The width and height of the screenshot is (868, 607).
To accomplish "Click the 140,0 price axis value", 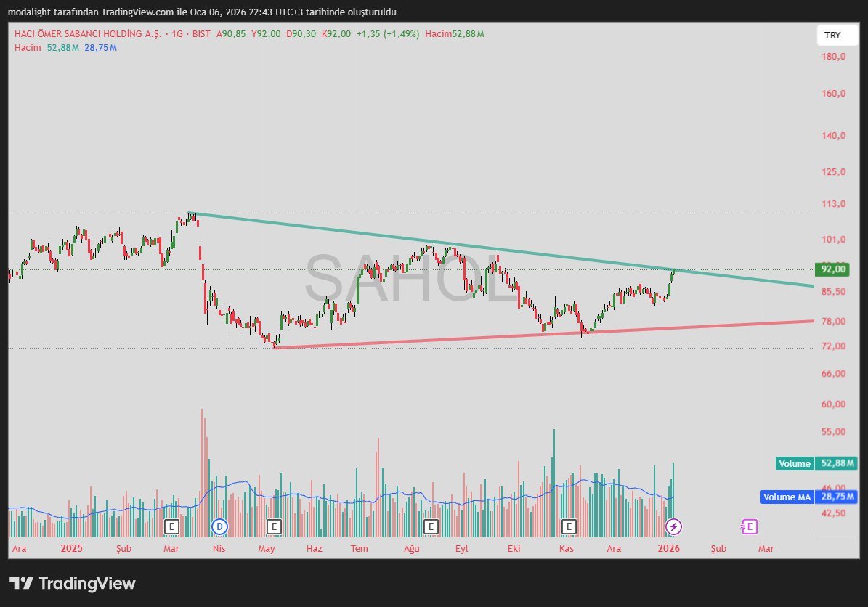I will pos(834,136).
